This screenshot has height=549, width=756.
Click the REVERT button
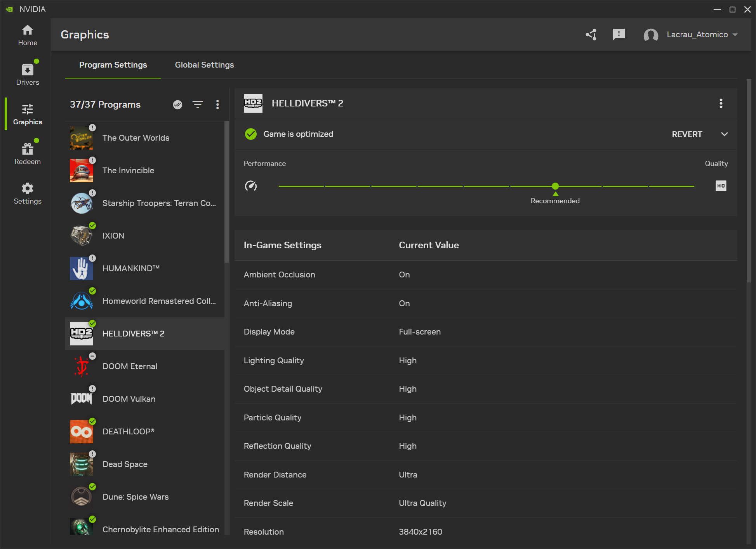[x=687, y=134]
